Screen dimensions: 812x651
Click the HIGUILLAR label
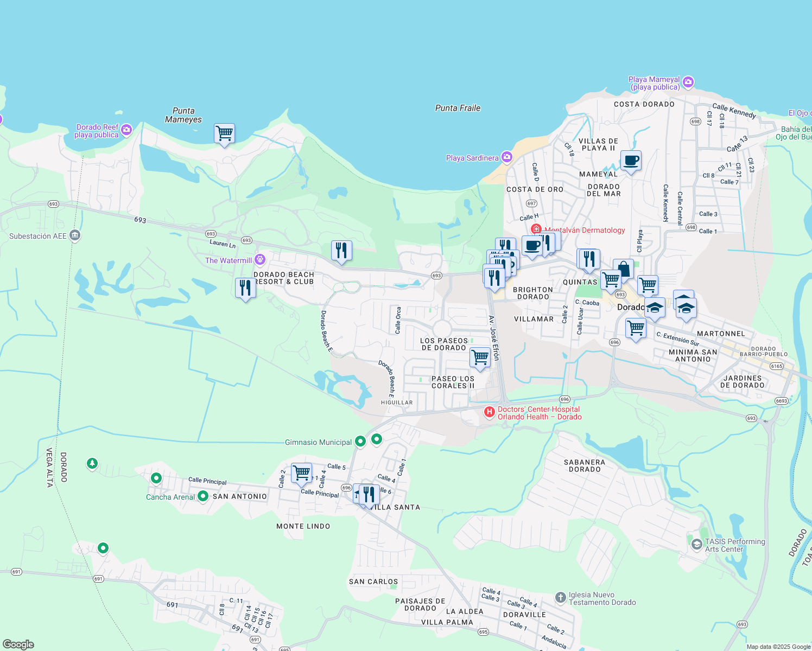[x=397, y=403]
